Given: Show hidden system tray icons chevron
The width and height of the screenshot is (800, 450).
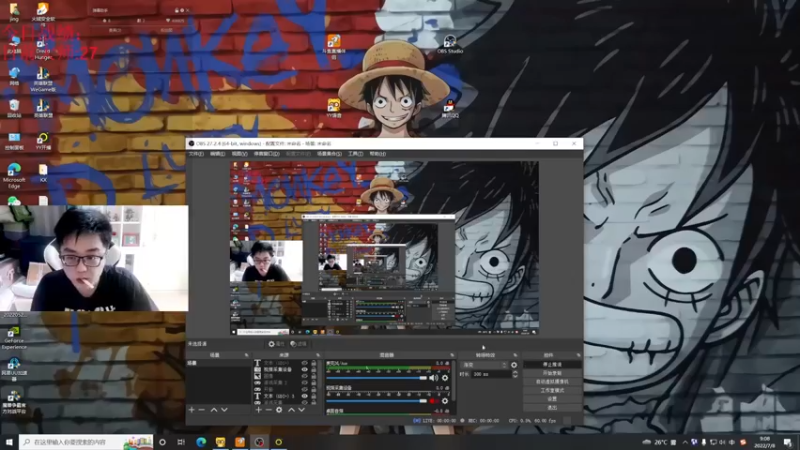Looking at the screenshot, I should click(x=684, y=442).
